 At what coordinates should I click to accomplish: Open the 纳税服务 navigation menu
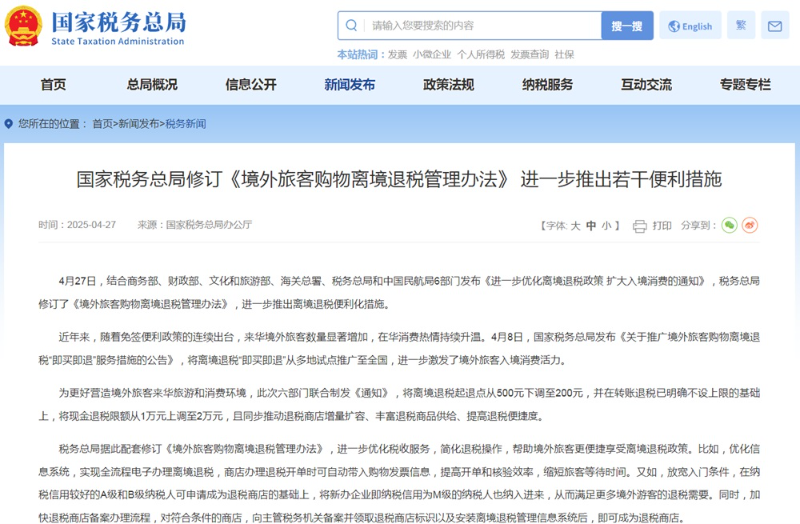pos(548,85)
